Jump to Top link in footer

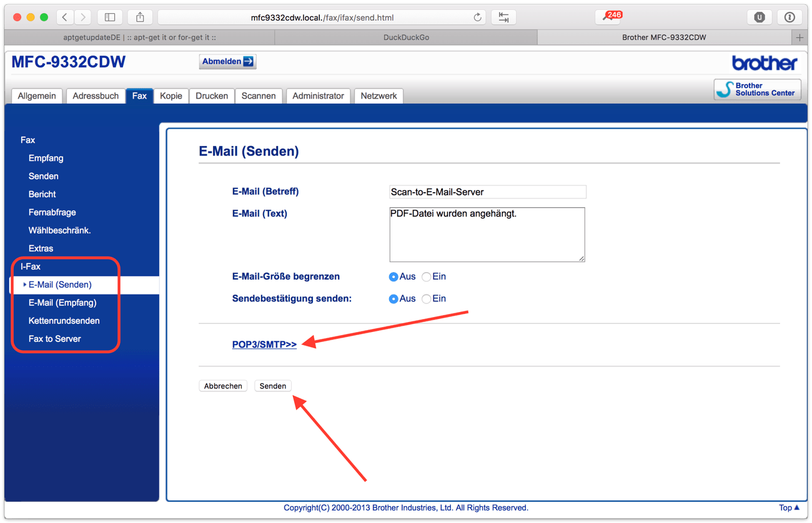pyautogui.click(x=789, y=508)
